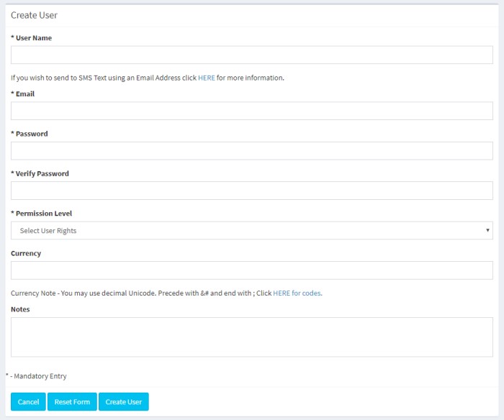Focus the Email input field
The width and height of the screenshot is (504, 420).
point(252,111)
